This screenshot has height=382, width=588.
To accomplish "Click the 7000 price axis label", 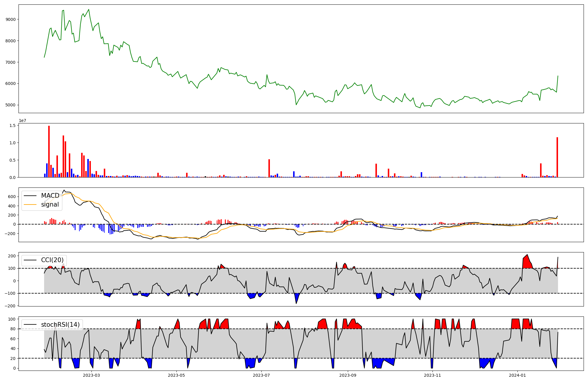I will click(x=11, y=62).
